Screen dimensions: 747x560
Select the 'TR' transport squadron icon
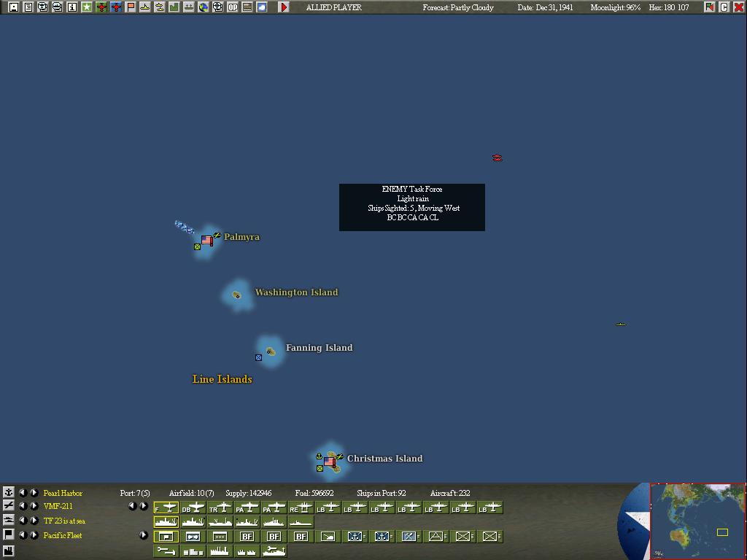click(x=220, y=507)
